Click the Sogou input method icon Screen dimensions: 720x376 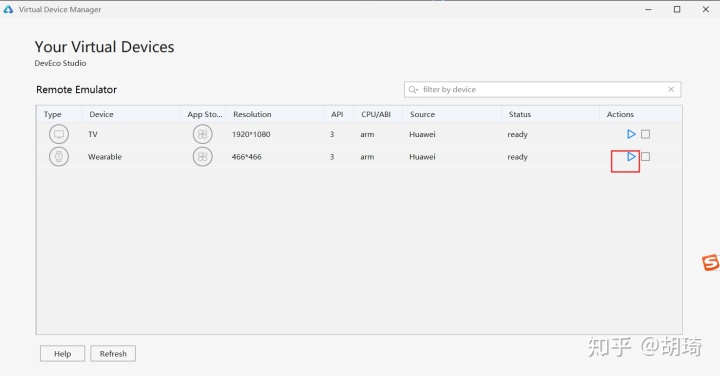[x=710, y=262]
